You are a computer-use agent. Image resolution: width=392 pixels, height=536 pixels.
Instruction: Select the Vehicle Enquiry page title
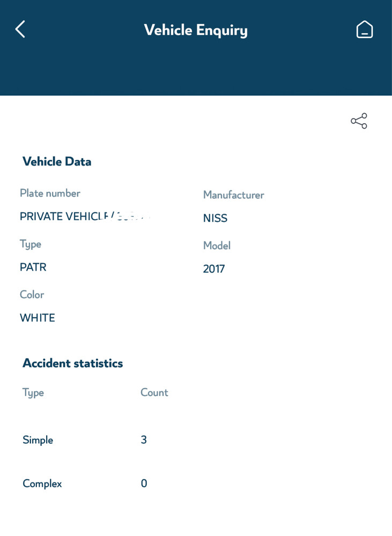coord(196,30)
